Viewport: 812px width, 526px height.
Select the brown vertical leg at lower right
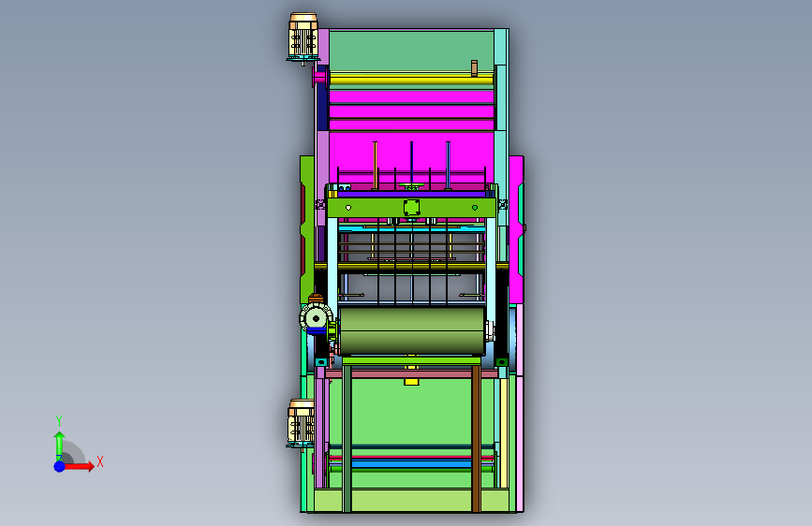pos(476,439)
